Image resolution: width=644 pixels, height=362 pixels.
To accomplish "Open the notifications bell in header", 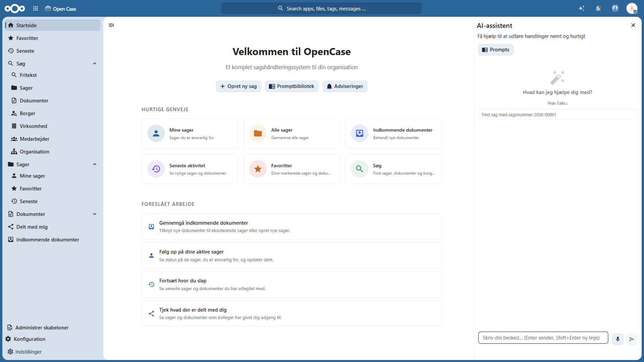I will click(x=598, y=8).
